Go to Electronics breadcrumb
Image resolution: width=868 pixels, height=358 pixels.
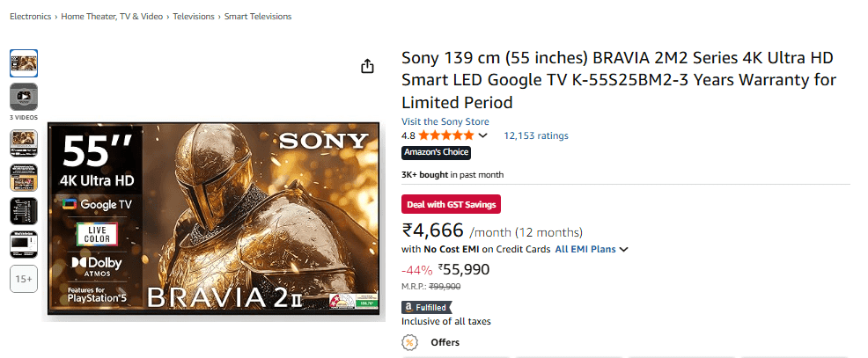pyautogui.click(x=30, y=17)
